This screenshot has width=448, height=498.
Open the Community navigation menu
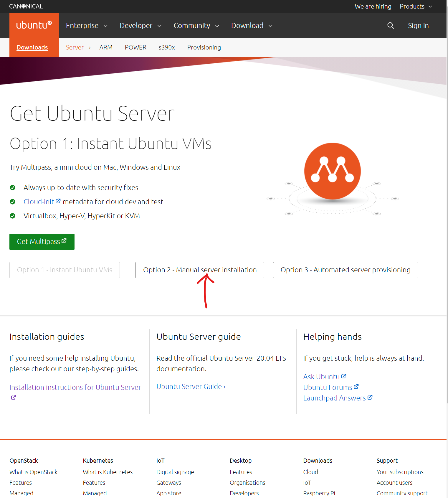[196, 26]
